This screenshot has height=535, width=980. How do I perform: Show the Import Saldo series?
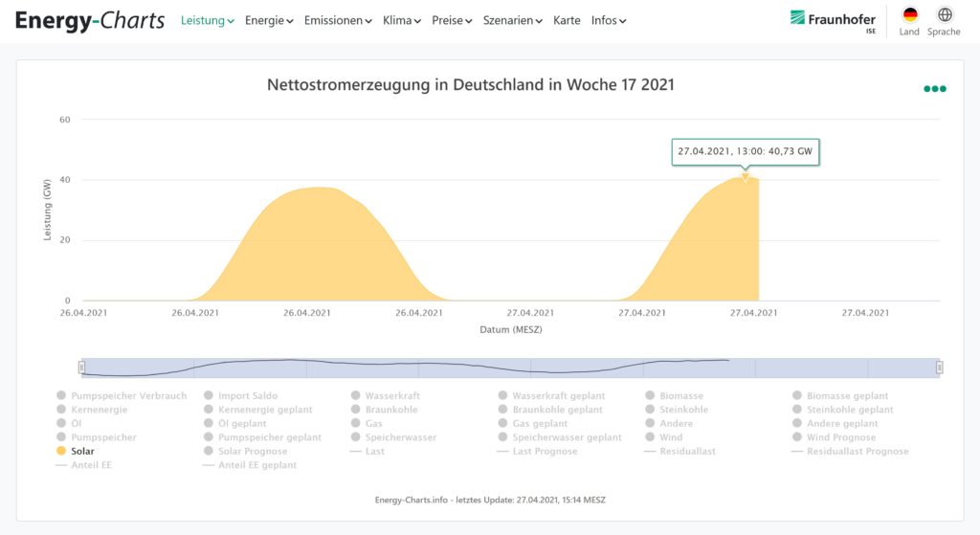point(247,395)
